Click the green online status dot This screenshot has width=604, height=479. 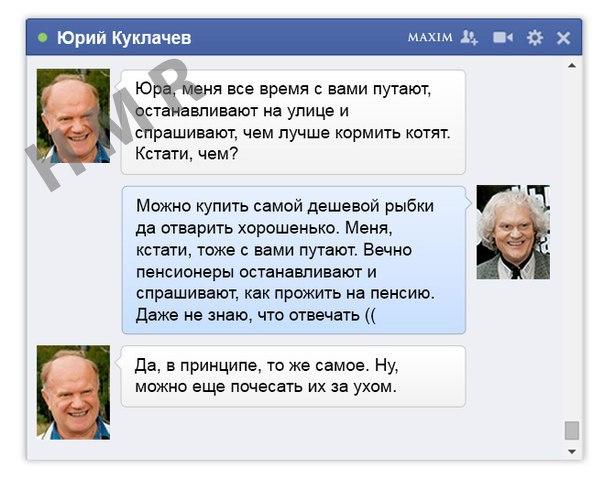[x=42, y=38]
